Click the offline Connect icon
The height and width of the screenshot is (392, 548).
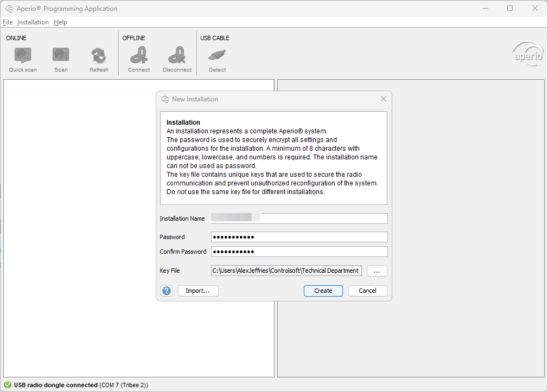(139, 55)
